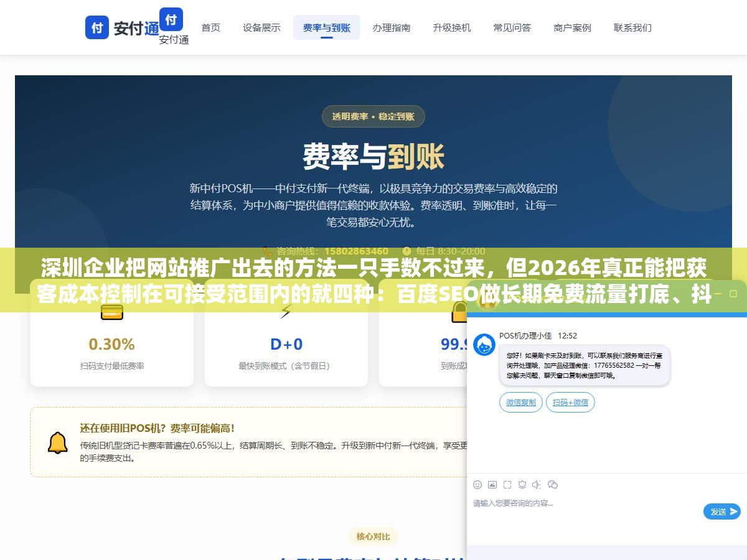The width and height of the screenshot is (747, 560).
Task: Click the 还在使用旧POS机？费率可能偏高！heading
Action: click(157, 428)
